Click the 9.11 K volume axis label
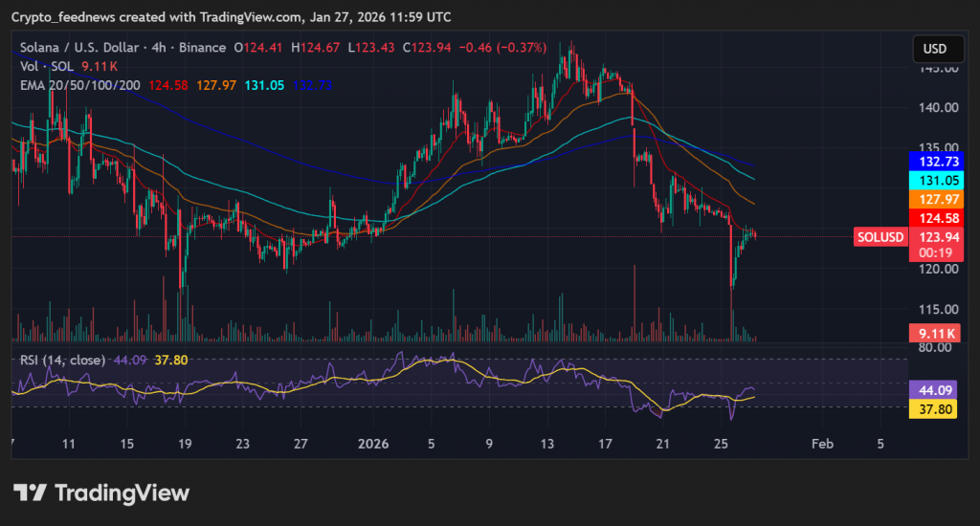 tap(933, 333)
